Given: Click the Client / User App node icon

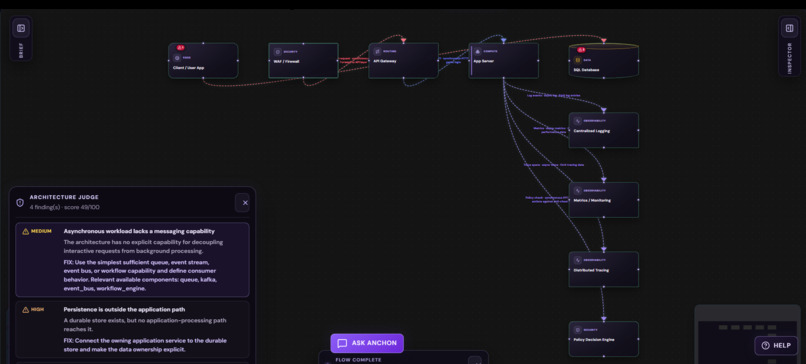Looking at the screenshot, I should [177, 58].
